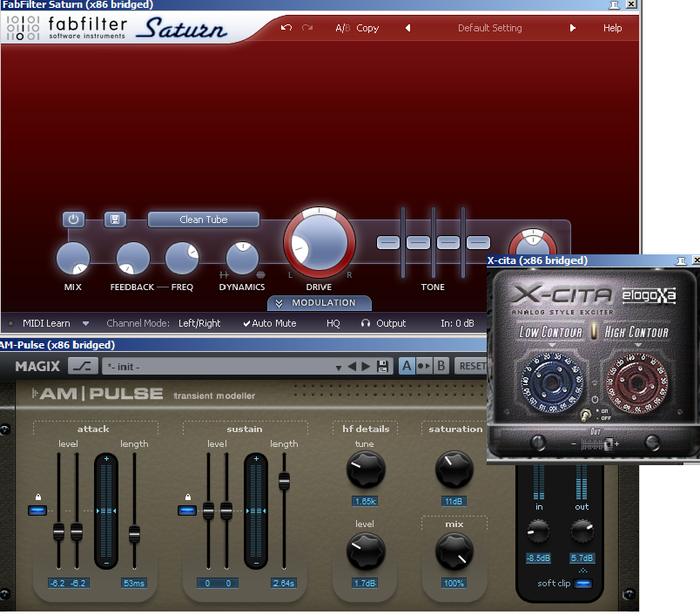This screenshot has width=700, height=615.
Task: Select next preset in AM-Pulse
Action: point(366,367)
